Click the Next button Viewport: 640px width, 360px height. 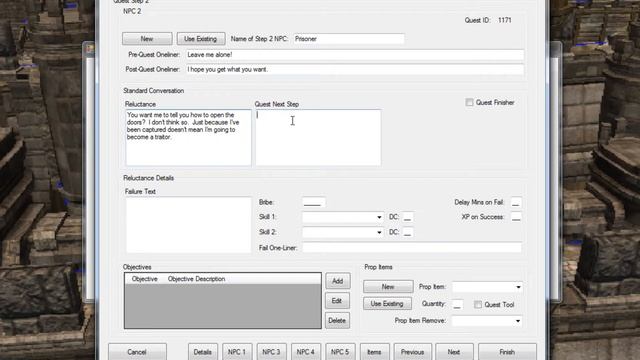pos(454,352)
